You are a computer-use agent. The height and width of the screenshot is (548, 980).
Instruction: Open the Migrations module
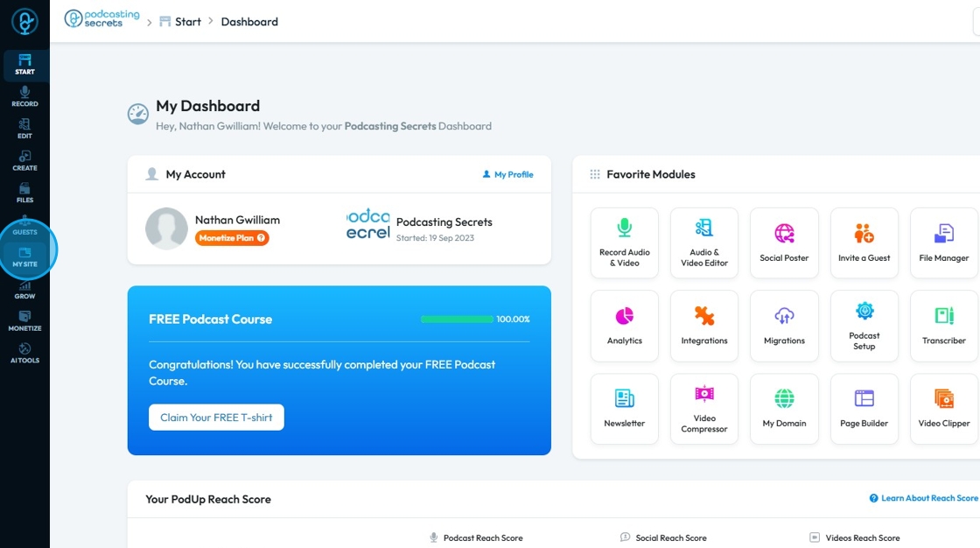click(784, 326)
